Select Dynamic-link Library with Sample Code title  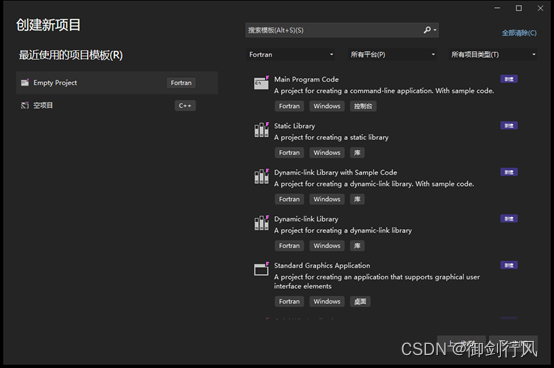335,172
